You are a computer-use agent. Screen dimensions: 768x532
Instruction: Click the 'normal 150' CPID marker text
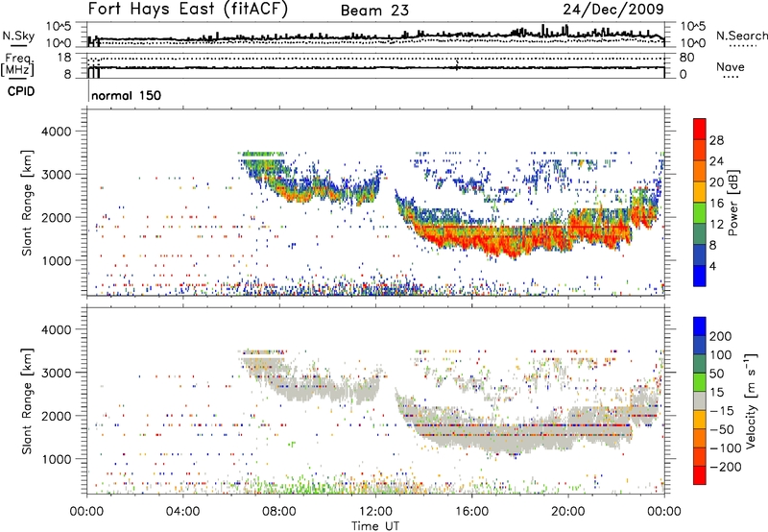(x=126, y=95)
